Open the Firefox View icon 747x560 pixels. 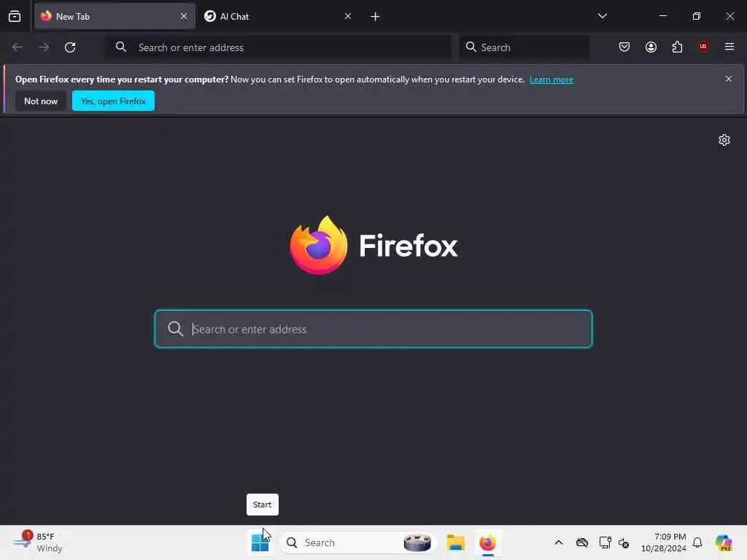(x=15, y=16)
